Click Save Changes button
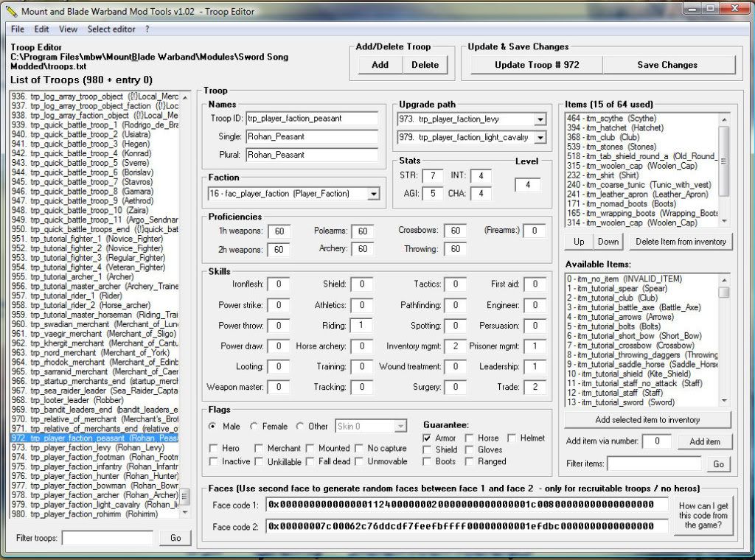The width and height of the screenshot is (755, 560). pos(667,65)
